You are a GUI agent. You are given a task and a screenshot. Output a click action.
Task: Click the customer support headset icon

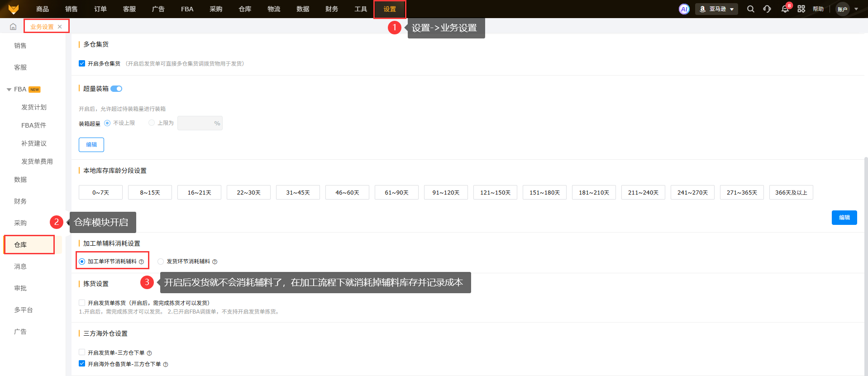click(767, 9)
